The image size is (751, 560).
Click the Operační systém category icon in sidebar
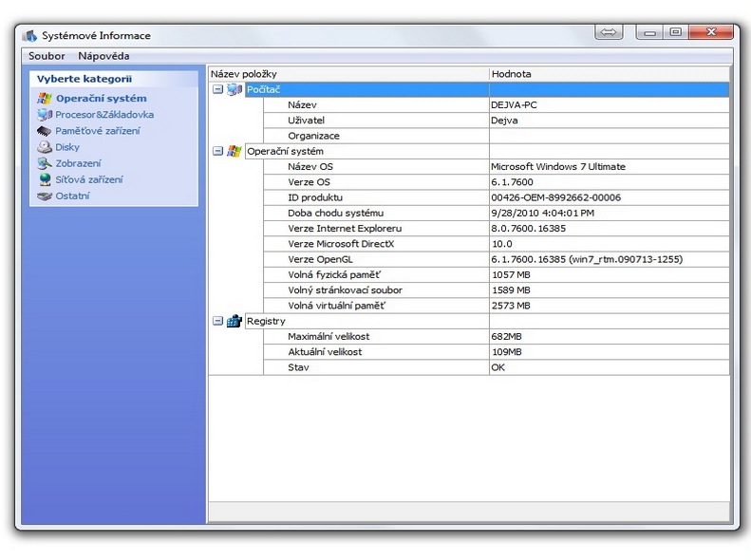[45, 99]
